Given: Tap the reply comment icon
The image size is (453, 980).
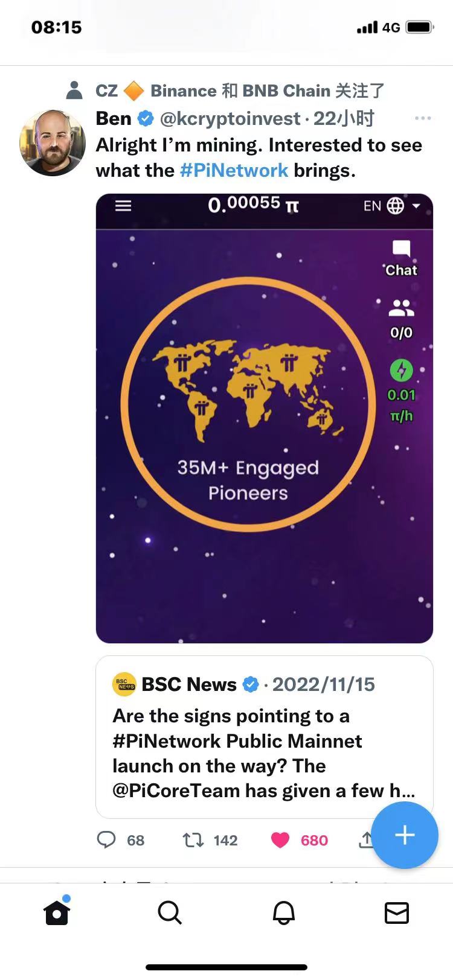Looking at the screenshot, I should [x=106, y=839].
